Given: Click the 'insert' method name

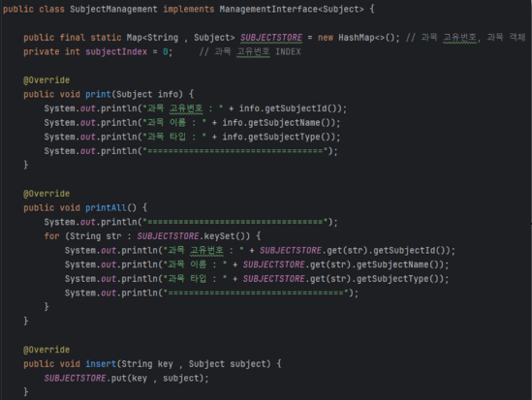Looking at the screenshot, I should (101, 364).
